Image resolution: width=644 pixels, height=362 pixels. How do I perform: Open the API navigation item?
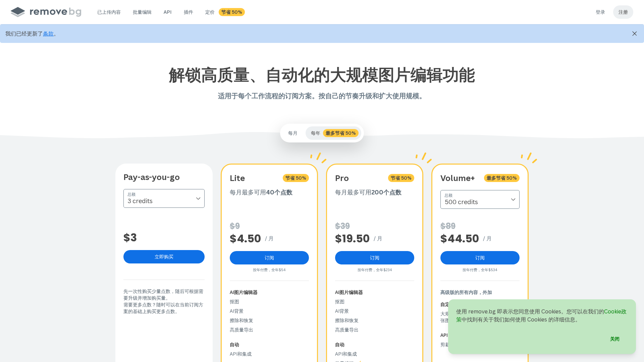(x=167, y=12)
